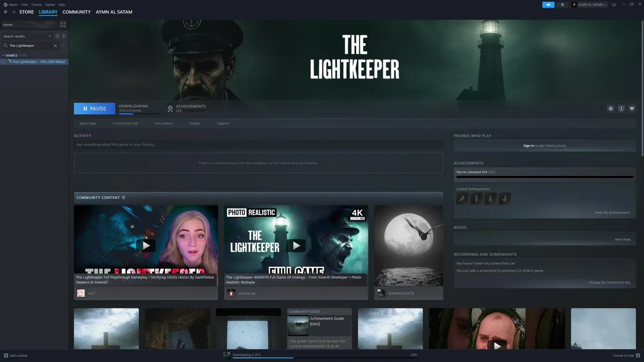This screenshot has width=644, height=362.
Task: Expand the Search results dropdown
Action: pyautogui.click(x=27, y=36)
